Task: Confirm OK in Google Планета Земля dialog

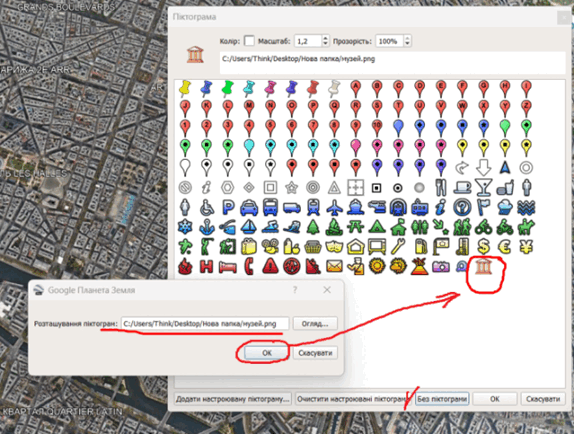Action: pos(267,353)
